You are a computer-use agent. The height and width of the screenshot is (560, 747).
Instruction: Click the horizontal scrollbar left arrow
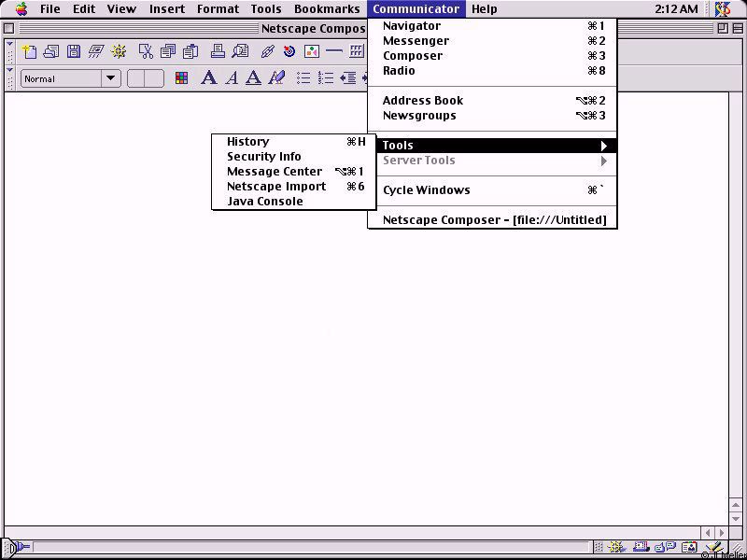pos(708,533)
